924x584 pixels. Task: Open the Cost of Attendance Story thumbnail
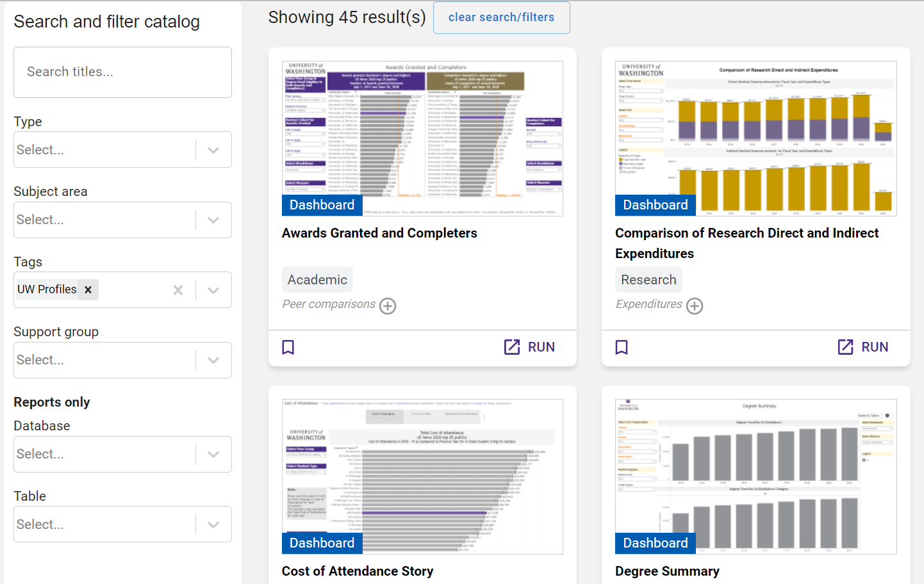422,476
